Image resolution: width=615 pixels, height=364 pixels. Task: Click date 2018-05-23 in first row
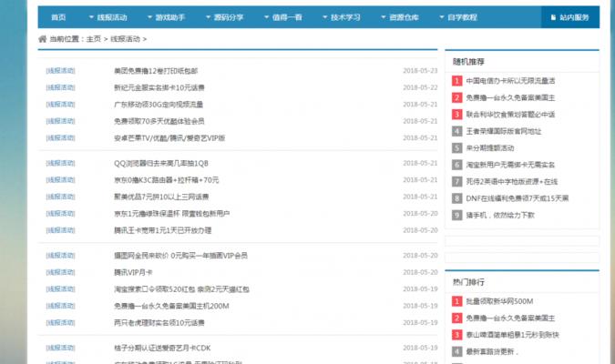[420, 71]
